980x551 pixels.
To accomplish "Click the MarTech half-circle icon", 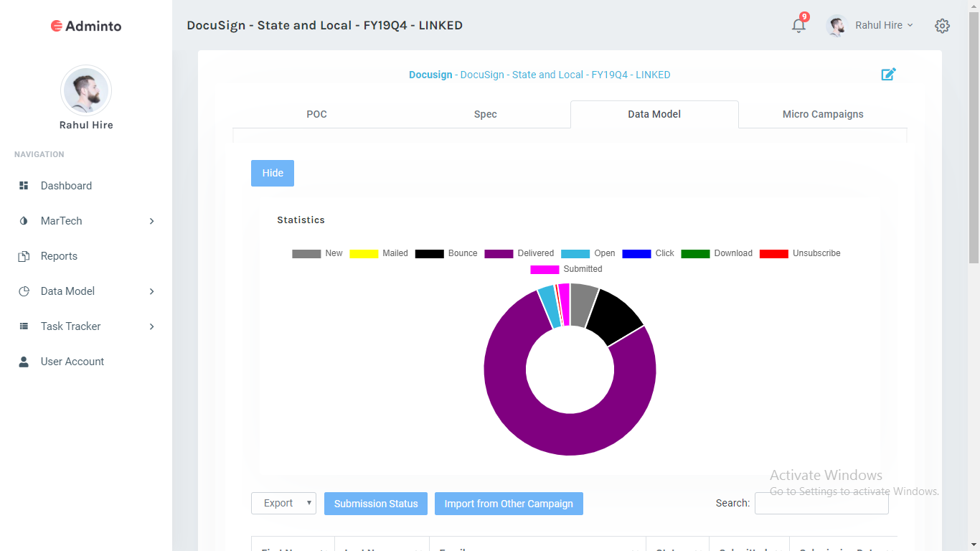I will [x=24, y=221].
